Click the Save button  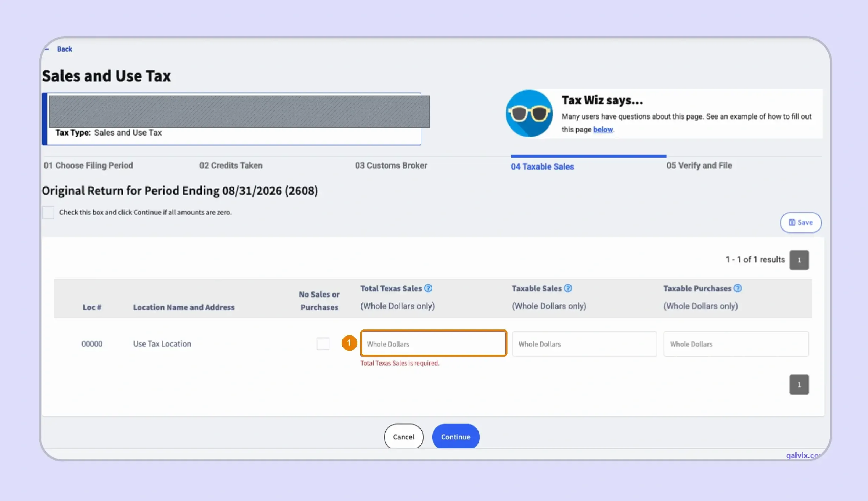tap(800, 223)
